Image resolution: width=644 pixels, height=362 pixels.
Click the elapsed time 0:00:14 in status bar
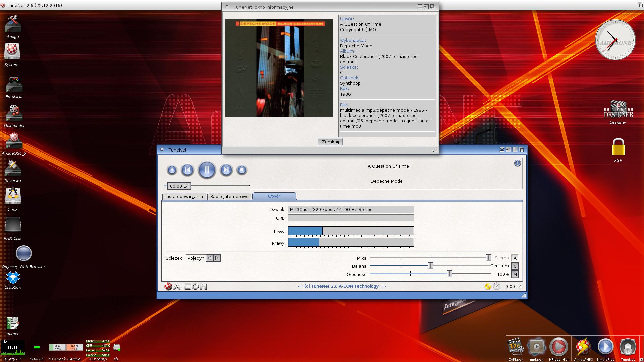tap(513, 286)
